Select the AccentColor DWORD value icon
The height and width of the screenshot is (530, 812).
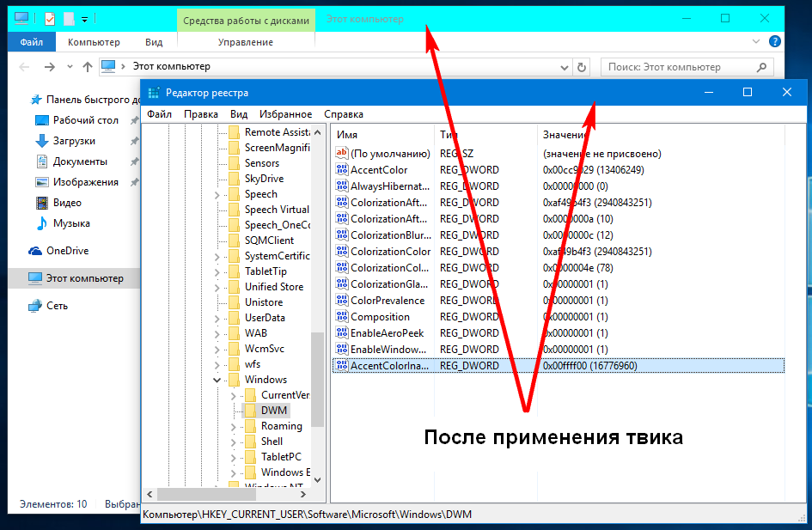tap(342, 170)
